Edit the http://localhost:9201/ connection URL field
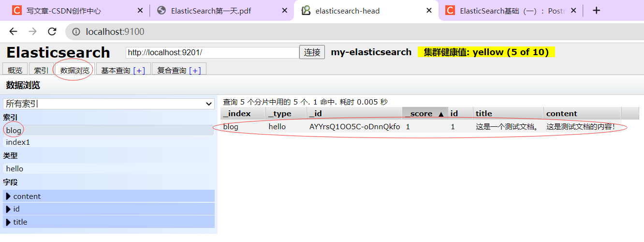 [x=212, y=52]
